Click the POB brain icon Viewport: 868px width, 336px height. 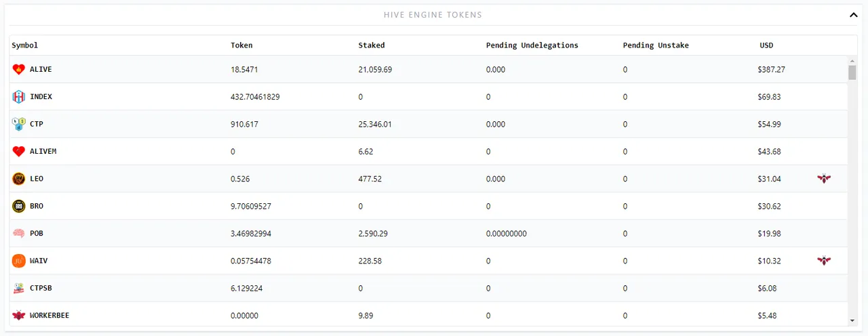pos(18,233)
